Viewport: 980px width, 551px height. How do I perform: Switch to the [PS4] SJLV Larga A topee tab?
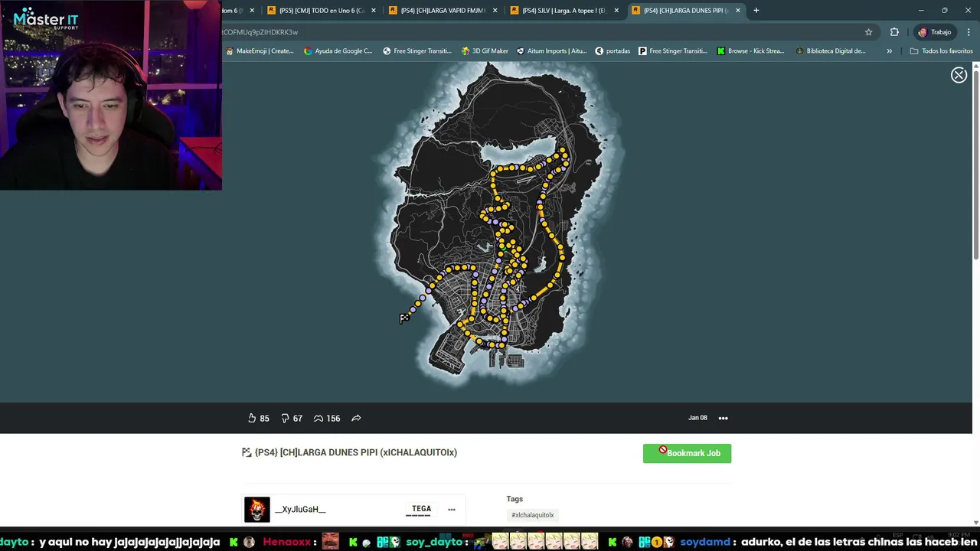pyautogui.click(x=564, y=11)
